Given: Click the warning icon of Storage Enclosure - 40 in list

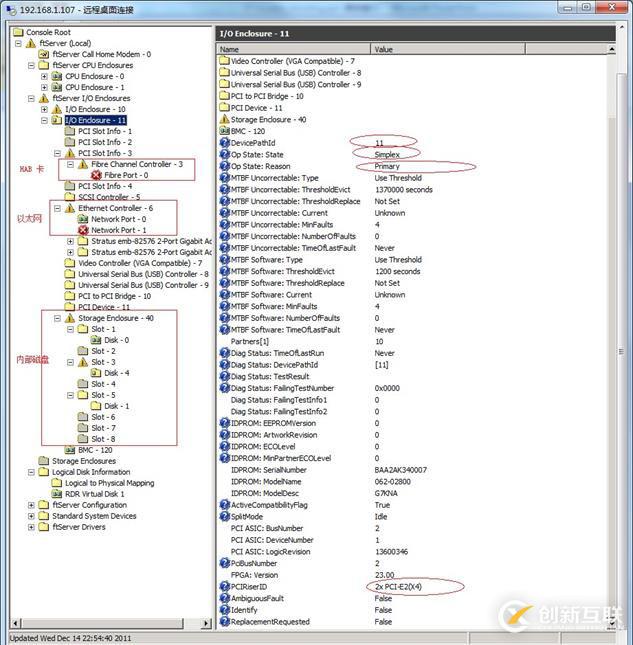Looking at the screenshot, I should [x=224, y=120].
